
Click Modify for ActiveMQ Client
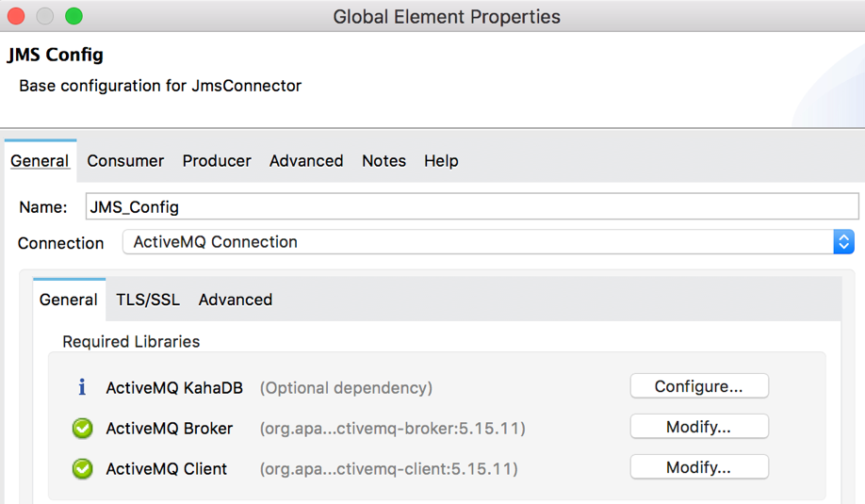[699, 467]
